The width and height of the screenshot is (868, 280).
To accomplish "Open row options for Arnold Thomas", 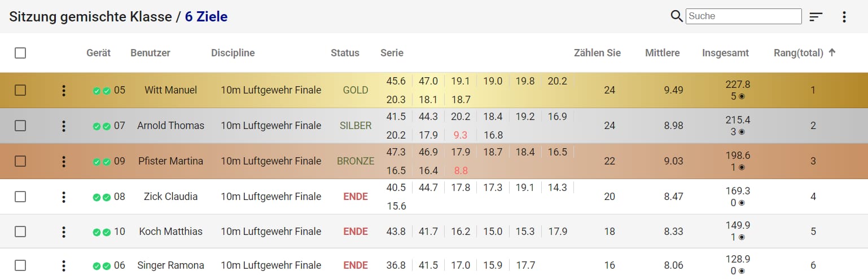I will pyautogui.click(x=64, y=126).
